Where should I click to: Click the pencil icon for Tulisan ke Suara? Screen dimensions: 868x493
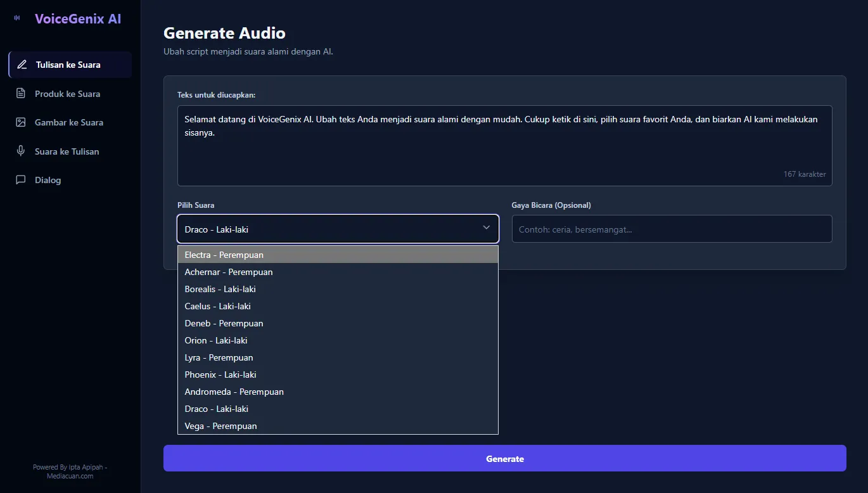click(22, 65)
